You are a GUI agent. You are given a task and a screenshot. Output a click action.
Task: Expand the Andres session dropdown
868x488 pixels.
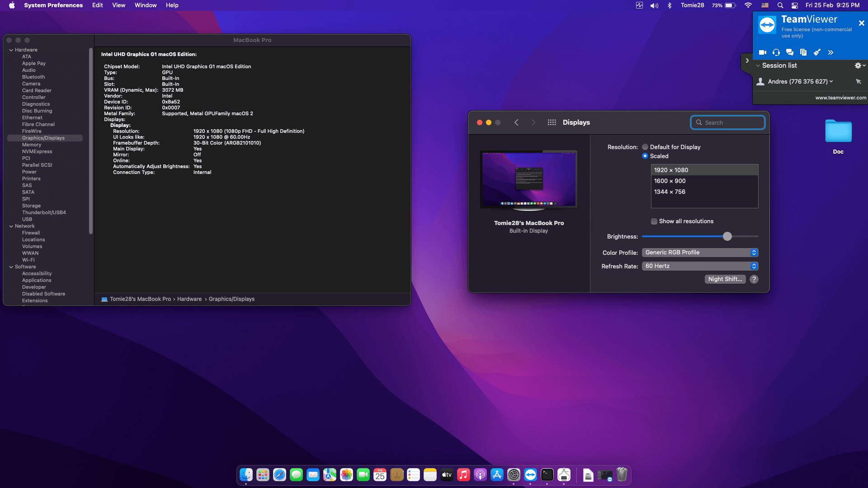point(831,81)
